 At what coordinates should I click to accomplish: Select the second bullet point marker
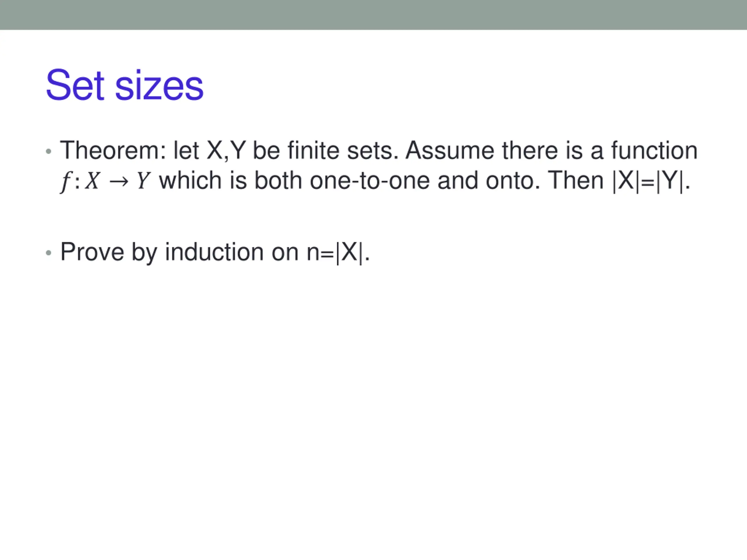pyautogui.click(x=49, y=253)
